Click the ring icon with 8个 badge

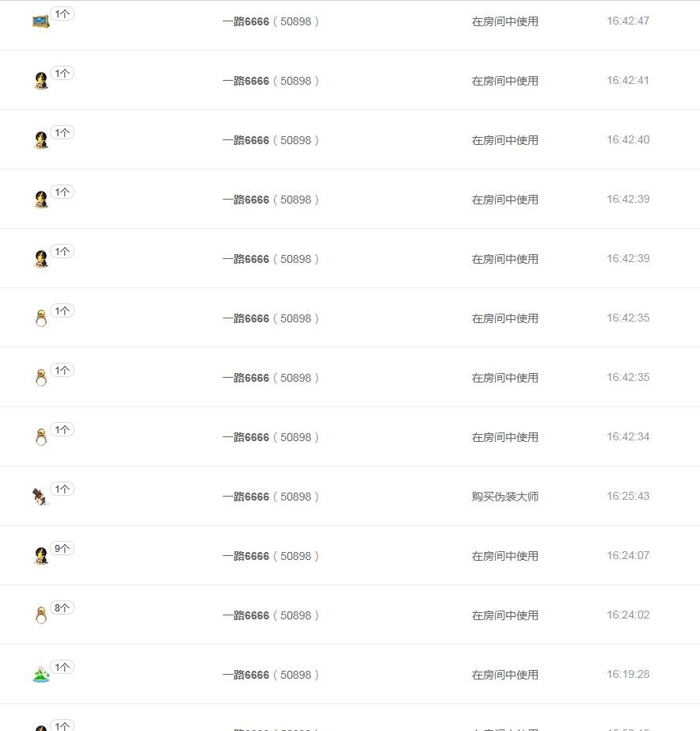[x=41, y=615]
